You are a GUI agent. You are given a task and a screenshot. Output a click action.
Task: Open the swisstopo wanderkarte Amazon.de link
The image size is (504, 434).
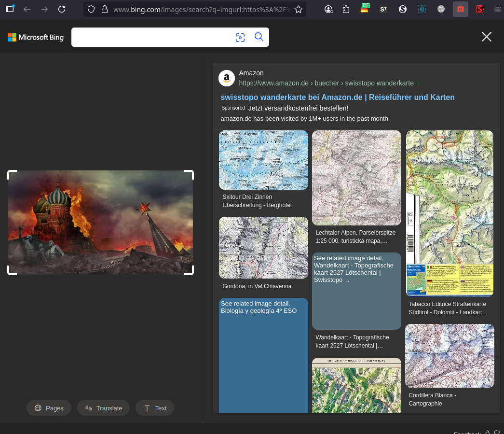point(337,97)
